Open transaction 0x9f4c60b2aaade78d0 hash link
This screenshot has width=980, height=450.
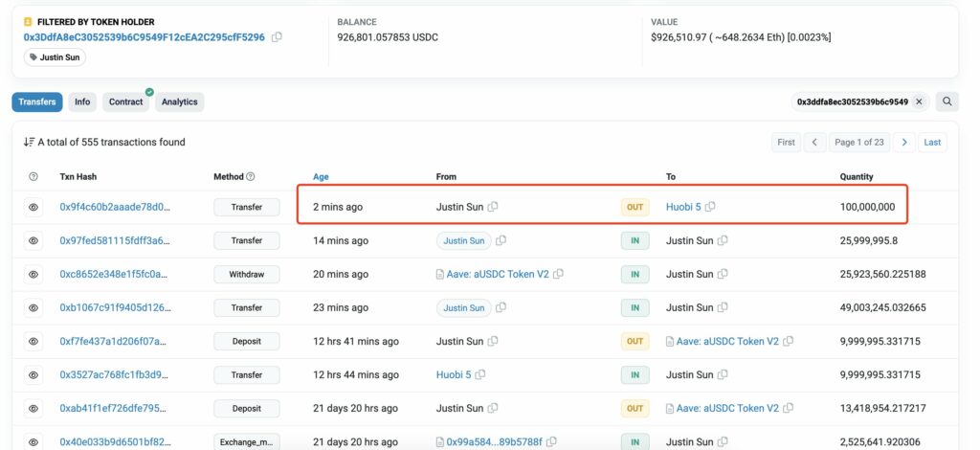[115, 207]
